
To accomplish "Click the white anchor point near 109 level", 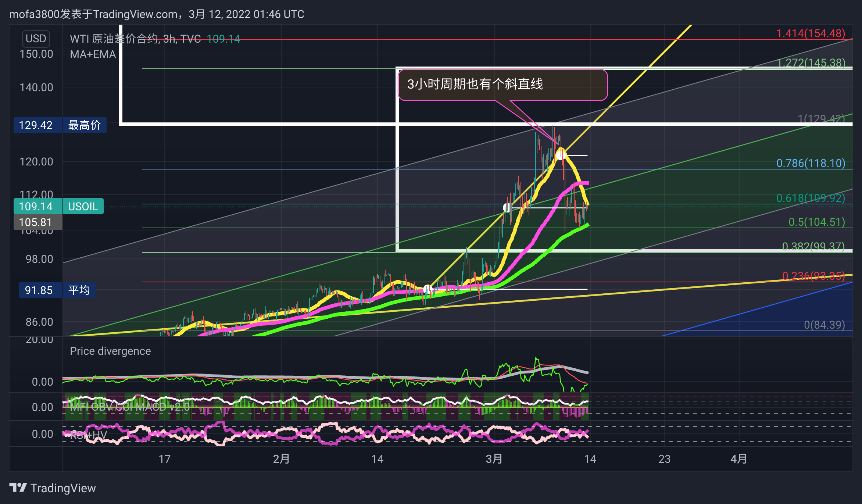I will pyautogui.click(x=508, y=208).
